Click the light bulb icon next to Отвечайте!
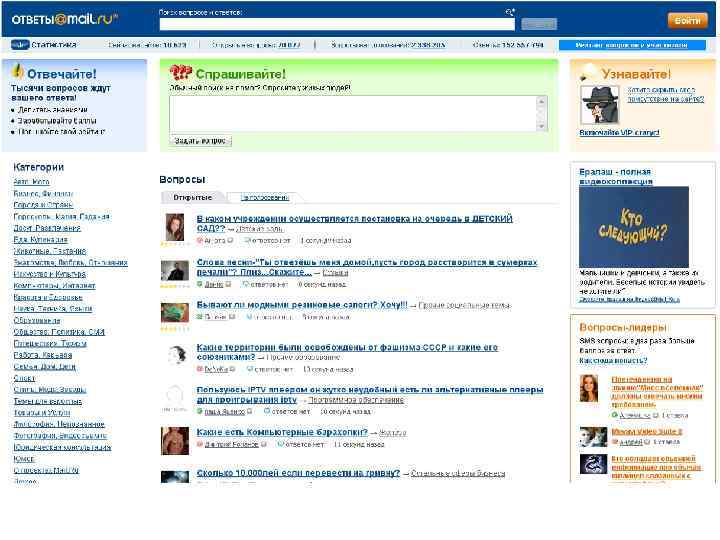 click(x=18, y=72)
